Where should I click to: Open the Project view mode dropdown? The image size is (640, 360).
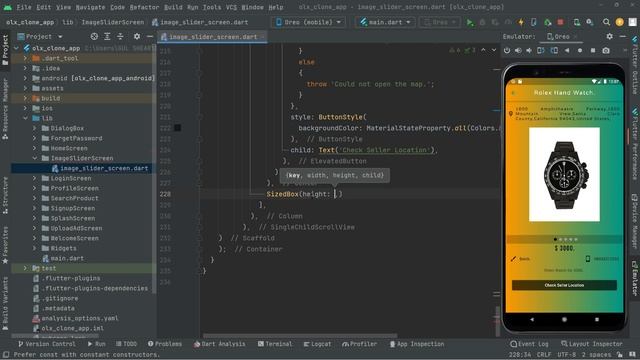coord(40,36)
